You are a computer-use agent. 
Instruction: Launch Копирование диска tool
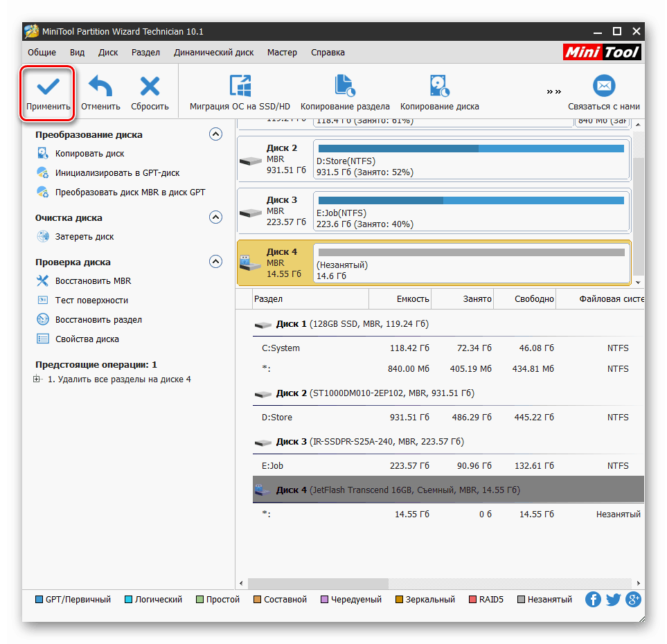click(439, 92)
